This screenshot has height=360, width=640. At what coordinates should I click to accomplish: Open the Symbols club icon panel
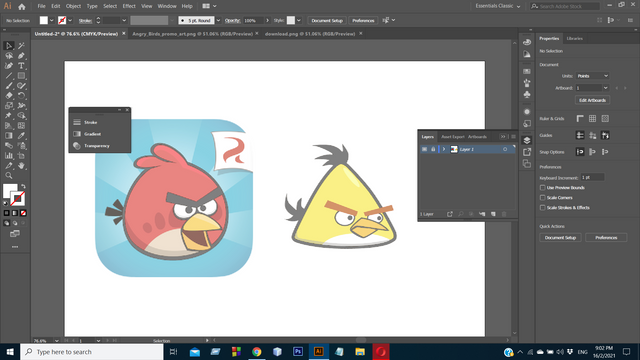point(527,95)
